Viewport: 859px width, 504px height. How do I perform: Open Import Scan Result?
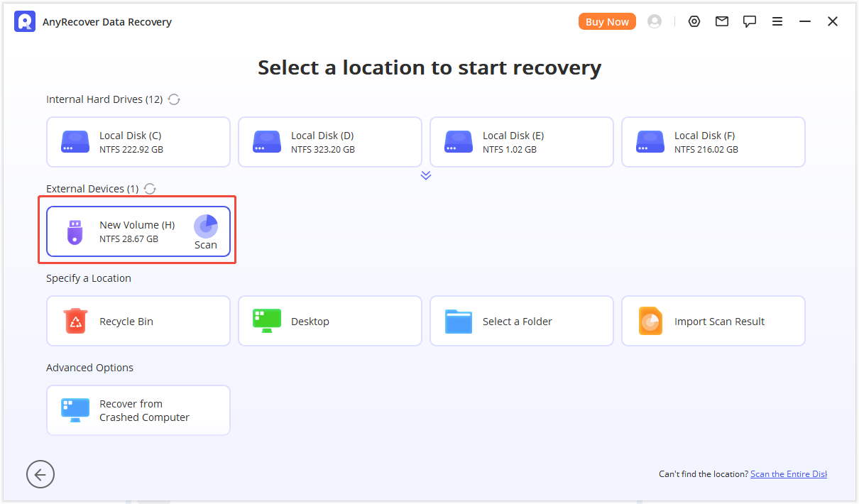pyautogui.click(x=713, y=321)
